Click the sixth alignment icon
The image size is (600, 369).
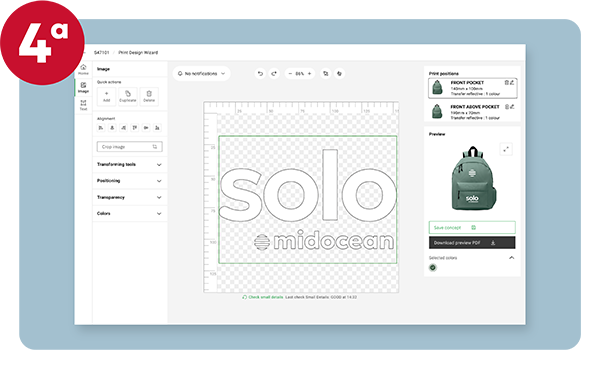coord(157,127)
